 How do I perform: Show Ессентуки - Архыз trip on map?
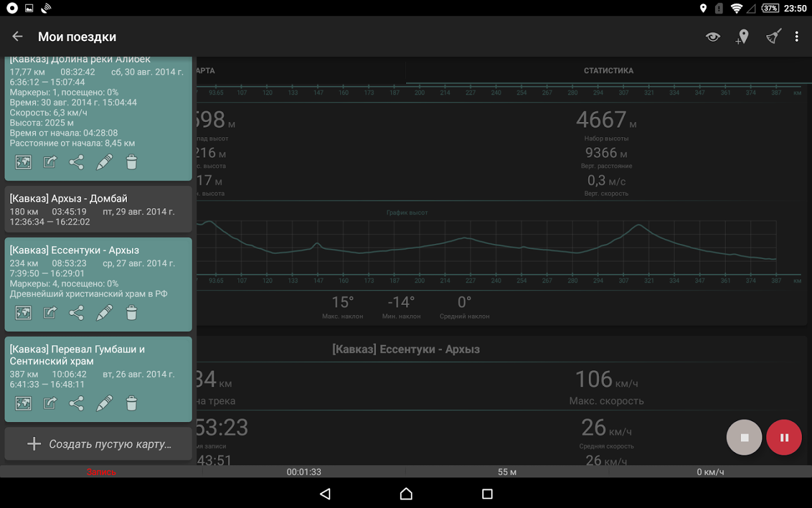(x=23, y=313)
